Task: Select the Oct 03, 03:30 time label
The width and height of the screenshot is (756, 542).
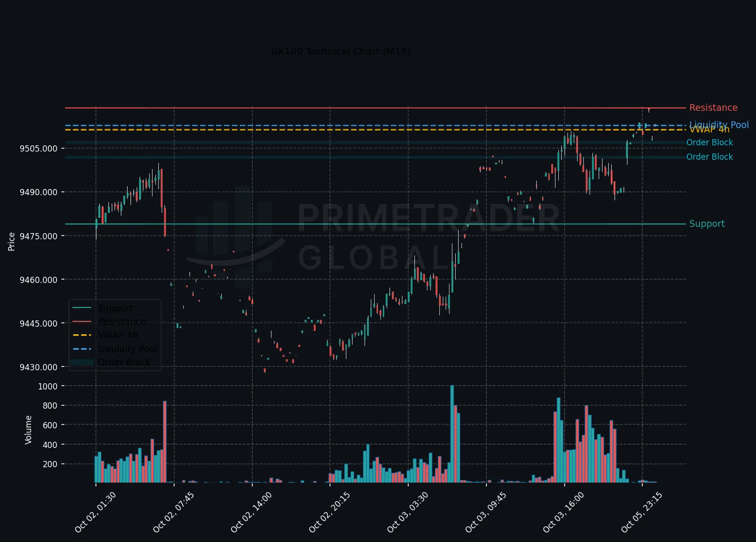Action: coord(407,512)
